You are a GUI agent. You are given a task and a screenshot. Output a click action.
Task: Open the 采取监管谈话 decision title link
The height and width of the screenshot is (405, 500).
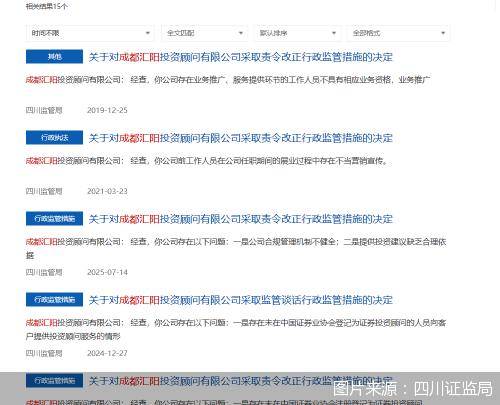tap(240, 300)
